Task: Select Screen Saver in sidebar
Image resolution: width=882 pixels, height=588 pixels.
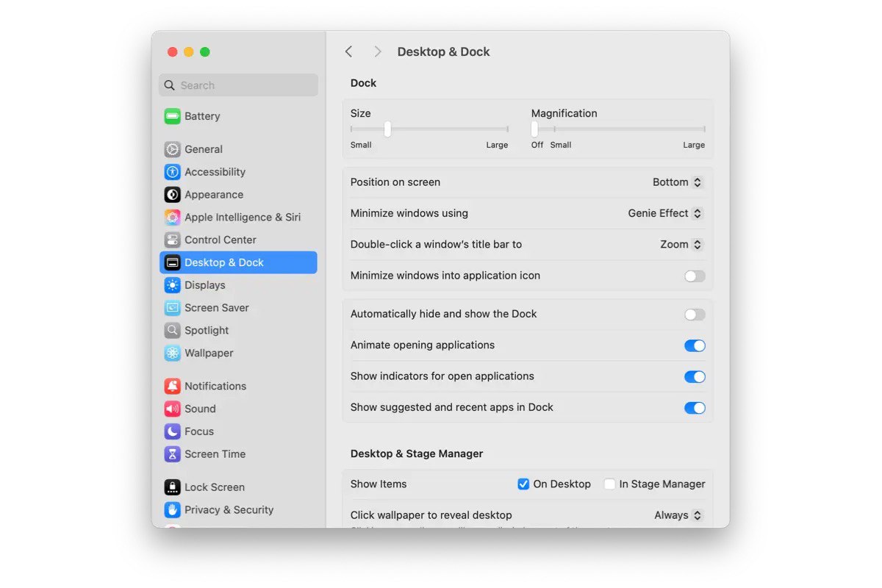Action: click(x=238, y=308)
